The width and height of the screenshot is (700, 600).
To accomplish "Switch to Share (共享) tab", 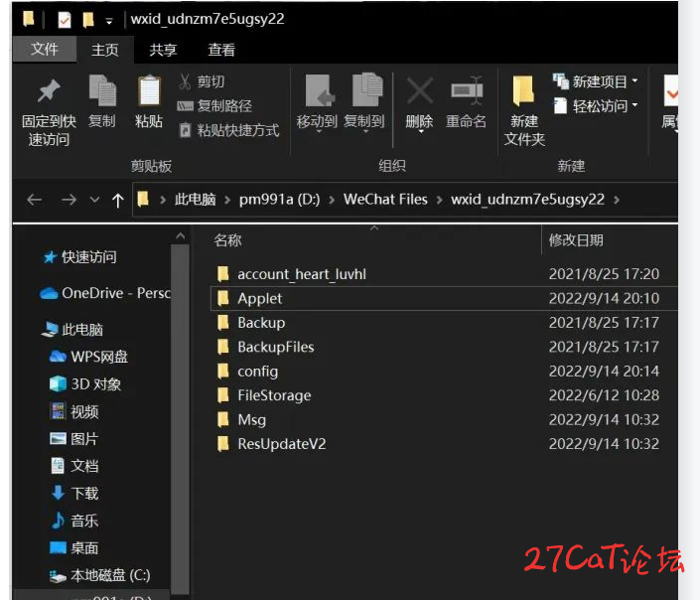I will coord(163,49).
